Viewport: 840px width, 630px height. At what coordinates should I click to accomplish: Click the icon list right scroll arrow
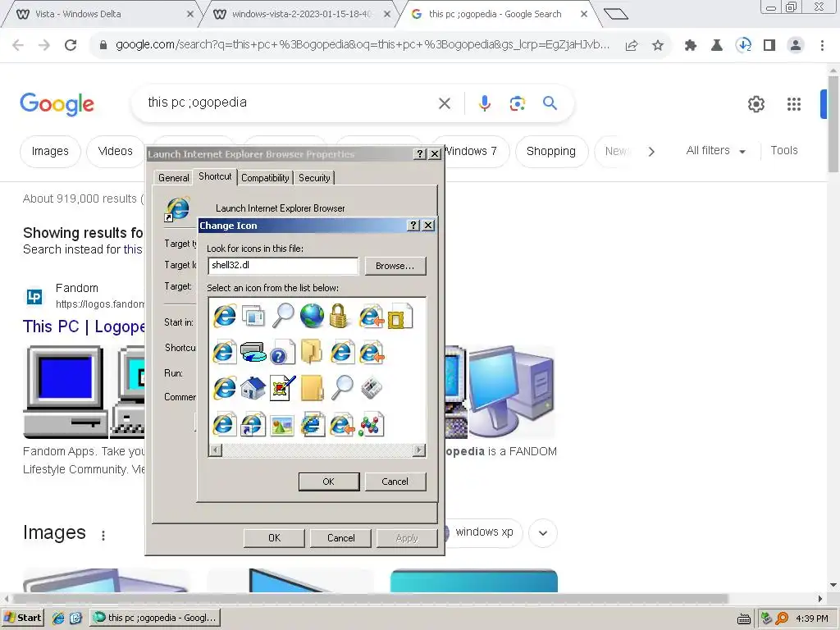419,450
